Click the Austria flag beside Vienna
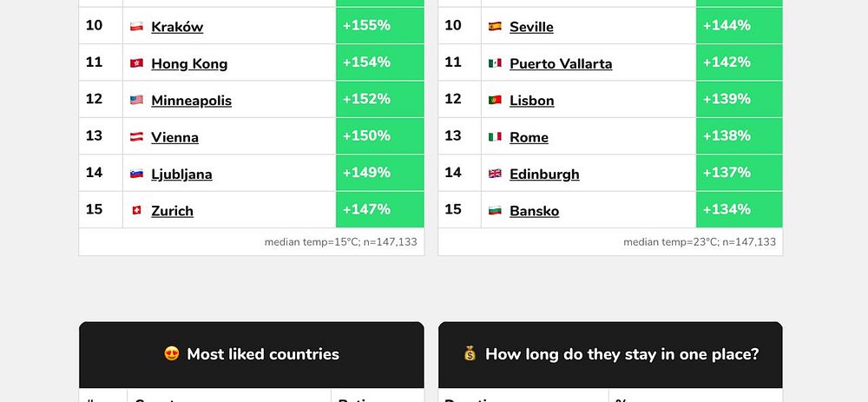Screen dimensions: 868x402 pyautogui.click(x=137, y=137)
